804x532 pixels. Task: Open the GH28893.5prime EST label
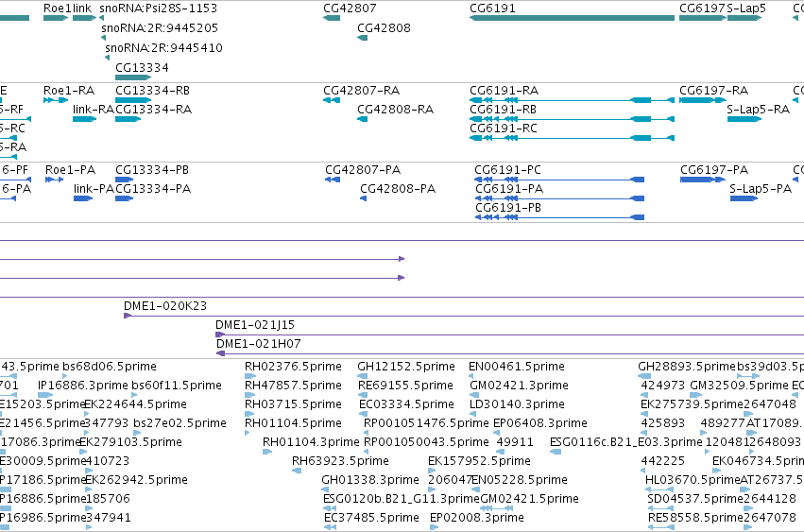[x=687, y=367]
